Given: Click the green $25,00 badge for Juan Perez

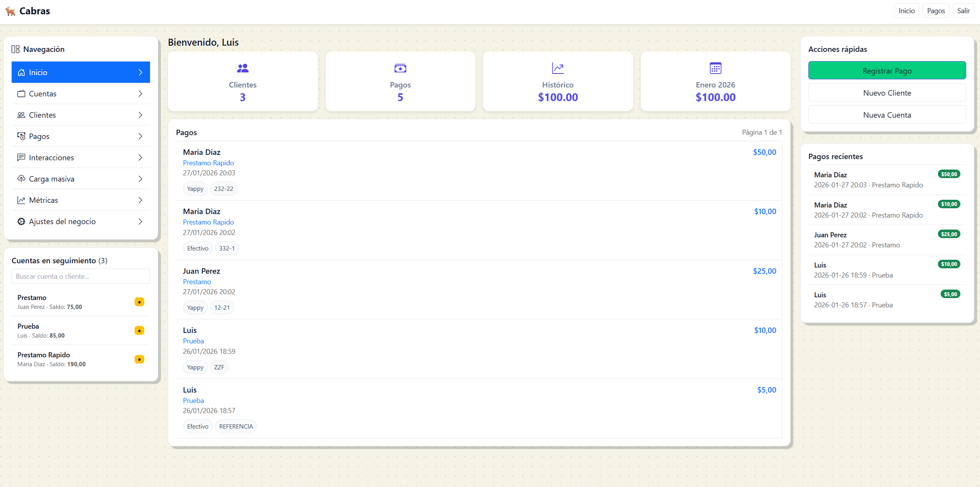Looking at the screenshot, I should click(949, 234).
